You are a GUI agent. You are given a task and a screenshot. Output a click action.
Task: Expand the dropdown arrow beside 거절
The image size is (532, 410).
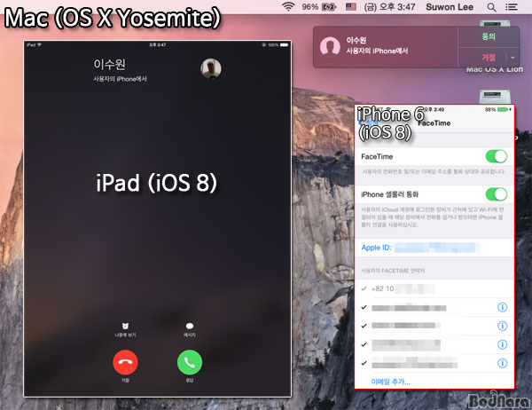pyautogui.click(x=512, y=58)
